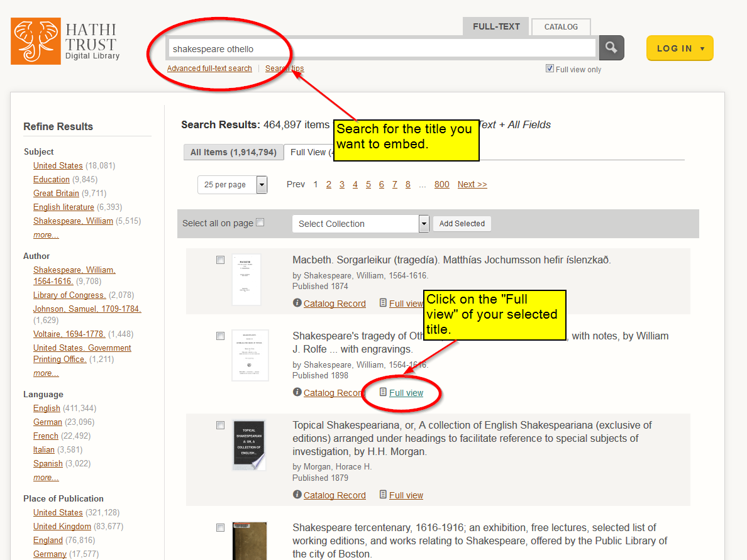Viewport: 747px width, 560px height.
Task: Click page icon beside Topical Shakespeariana Full view
Action: [383, 494]
